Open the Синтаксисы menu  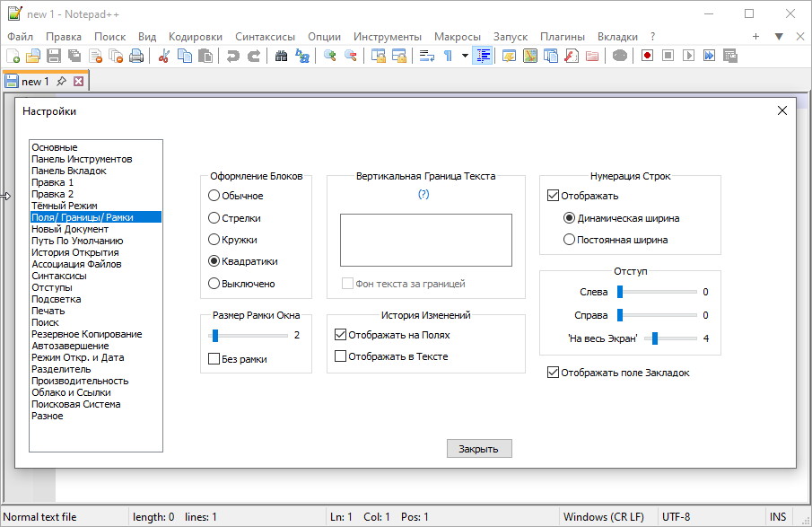(266, 37)
